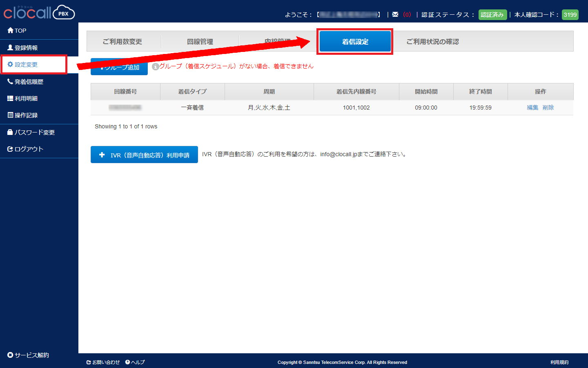Open 発着信履歴 in the sidebar
This screenshot has height=368, width=588.
25,82
